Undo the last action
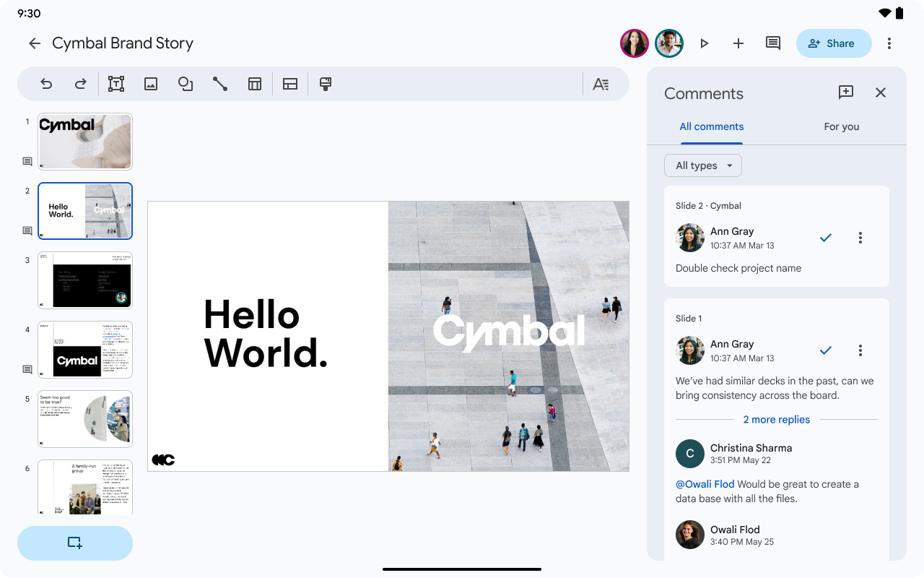The height and width of the screenshot is (578, 924). pyautogui.click(x=46, y=84)
